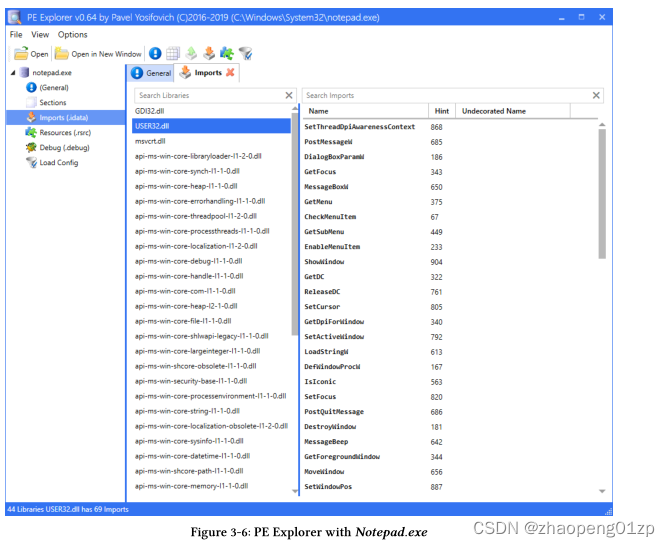Select PostMessageW import row
This screenshot has width=670, height=547.
coord(449,142)
